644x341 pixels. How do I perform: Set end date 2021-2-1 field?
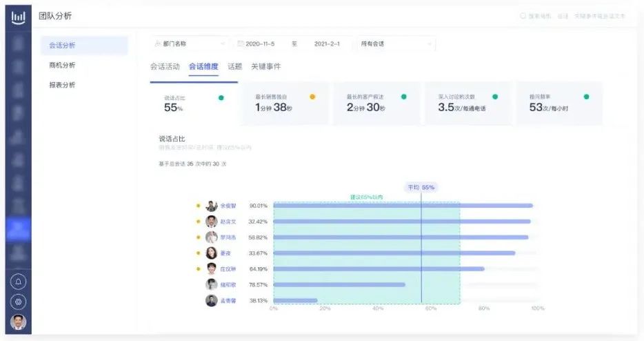327,43
